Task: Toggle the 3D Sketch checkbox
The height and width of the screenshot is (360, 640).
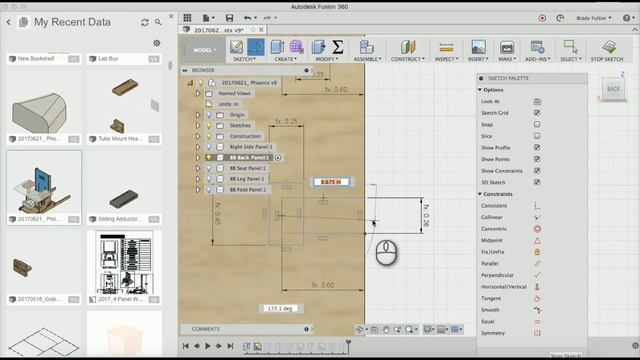Action: coord(537,182)
